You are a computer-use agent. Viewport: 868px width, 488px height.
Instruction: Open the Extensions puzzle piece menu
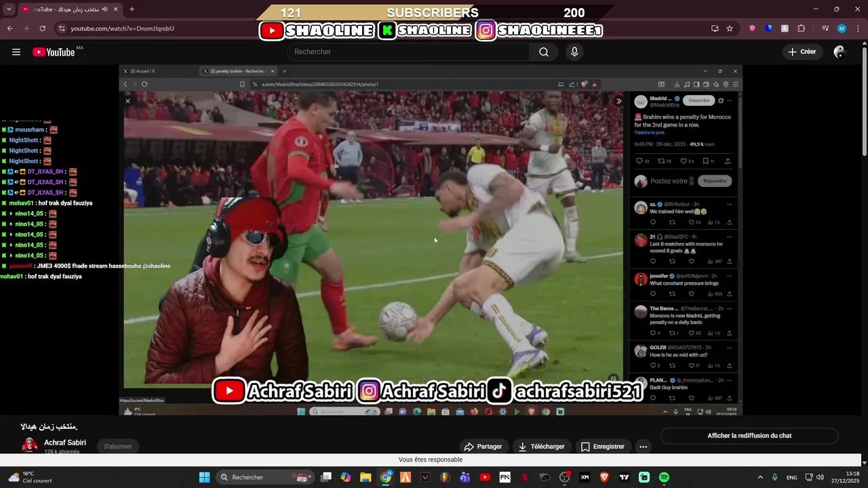[x=802, y=28]
